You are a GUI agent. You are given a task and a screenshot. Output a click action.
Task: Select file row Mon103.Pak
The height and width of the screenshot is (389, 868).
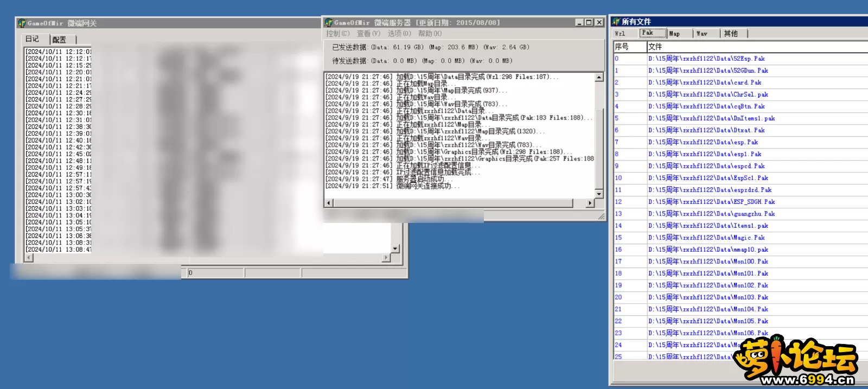coord(741,297)
